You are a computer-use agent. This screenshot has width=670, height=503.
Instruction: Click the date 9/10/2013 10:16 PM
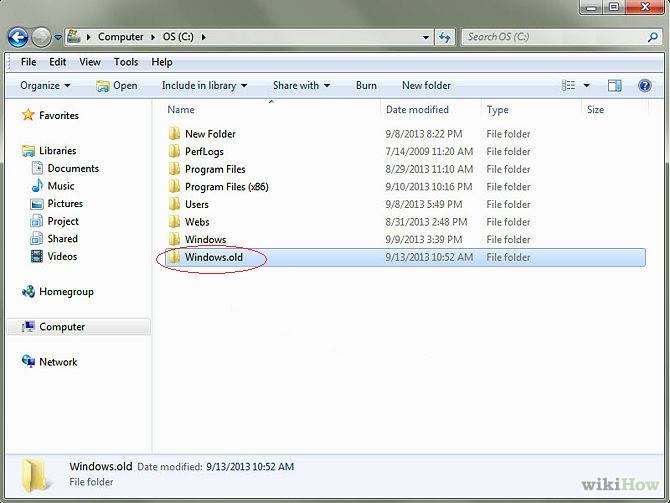pos(429,187)
